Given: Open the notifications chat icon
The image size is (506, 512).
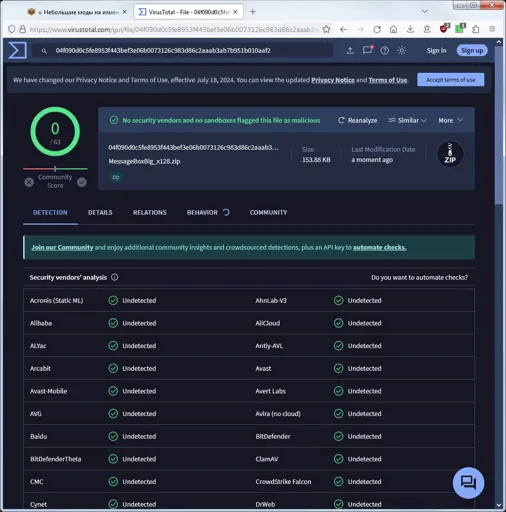Looking at the screenshot, I should coord(367,50).
